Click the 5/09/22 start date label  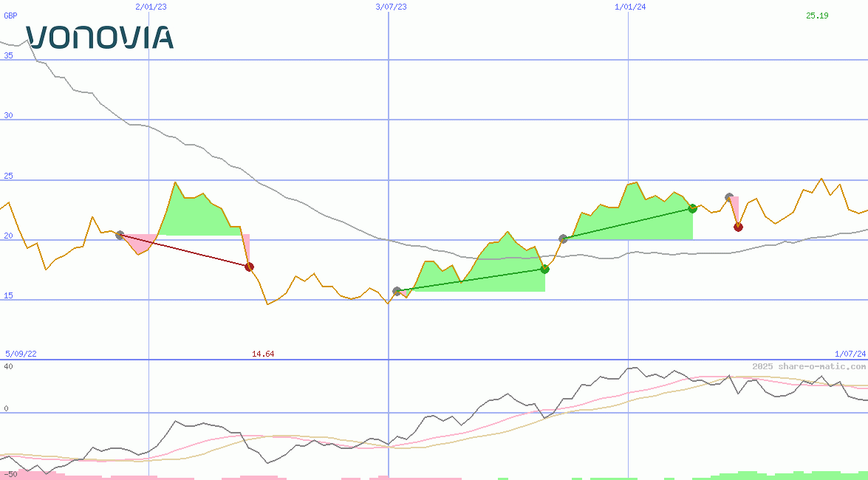coord(21,354)
